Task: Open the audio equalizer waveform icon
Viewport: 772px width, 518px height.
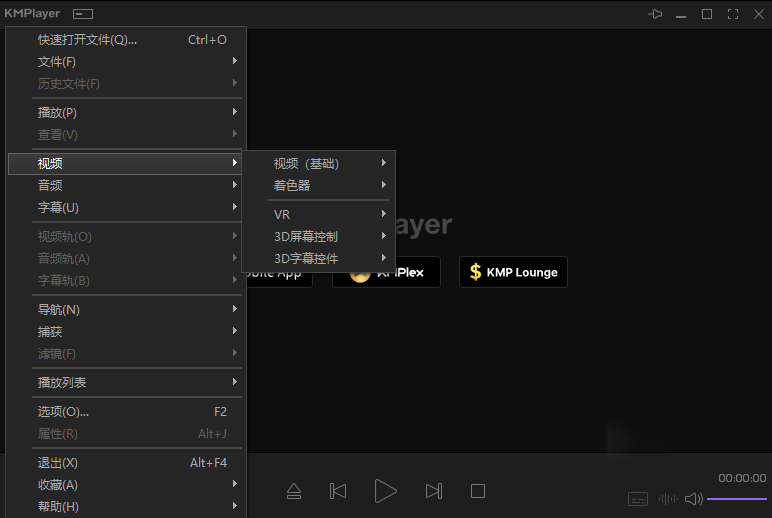Action: point(668,499)
